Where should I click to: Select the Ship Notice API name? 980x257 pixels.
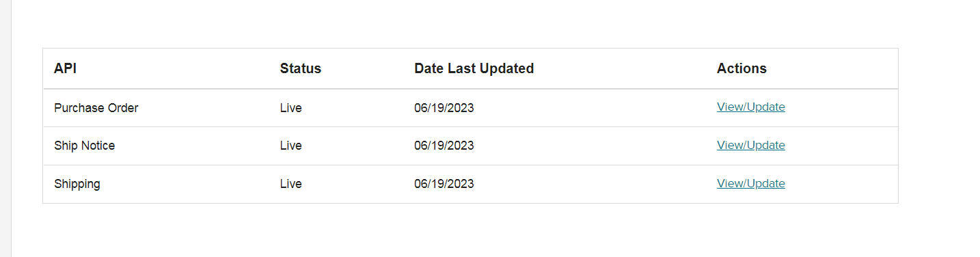[x=84, y=146]
